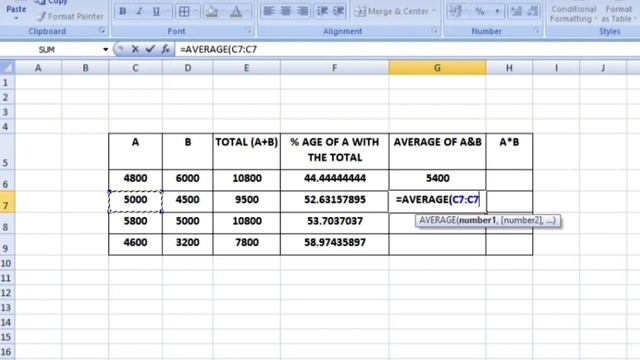Click the Format Painter button
Viewport: 640px width, 360px height.
70,17
